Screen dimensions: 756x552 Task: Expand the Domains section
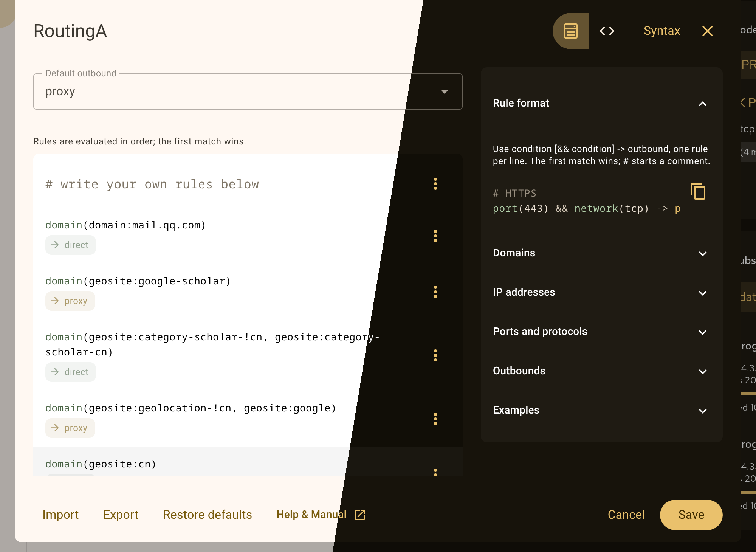coord(601,253)
